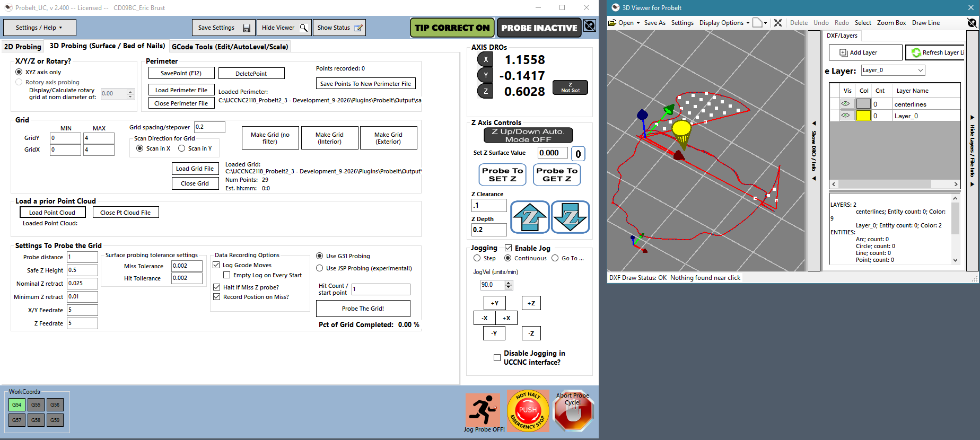
Task: Click Hide Viewer magnifier button
Action: pos(284,28)
